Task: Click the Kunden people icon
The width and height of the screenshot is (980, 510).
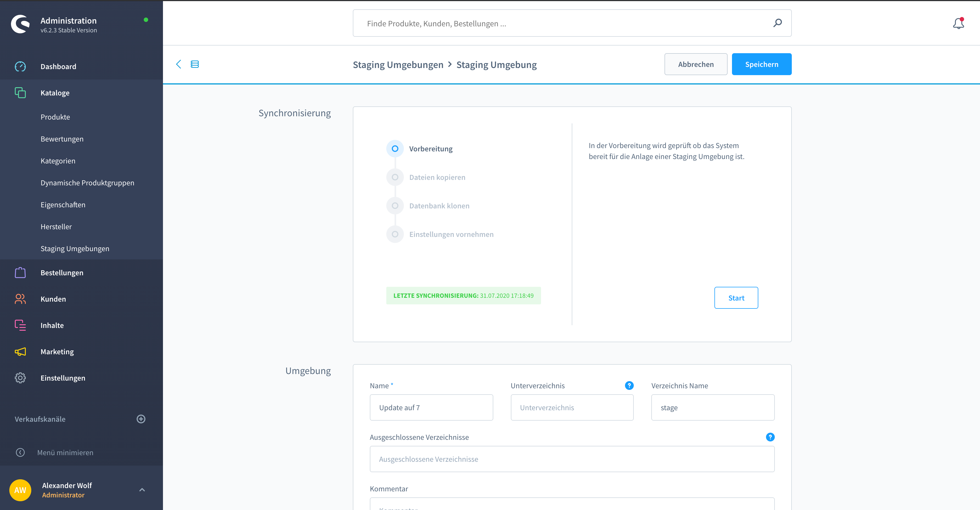Action: click(20, 299)
